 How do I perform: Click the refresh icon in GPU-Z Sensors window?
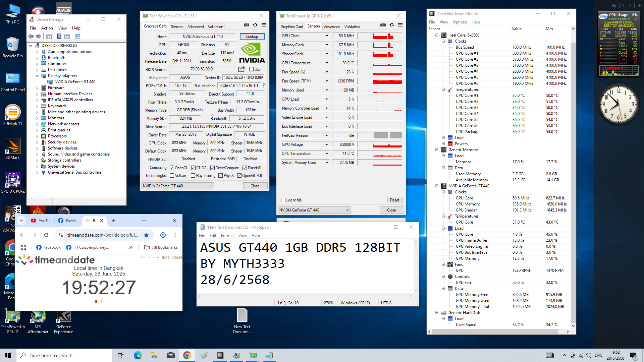pos(392,25)
